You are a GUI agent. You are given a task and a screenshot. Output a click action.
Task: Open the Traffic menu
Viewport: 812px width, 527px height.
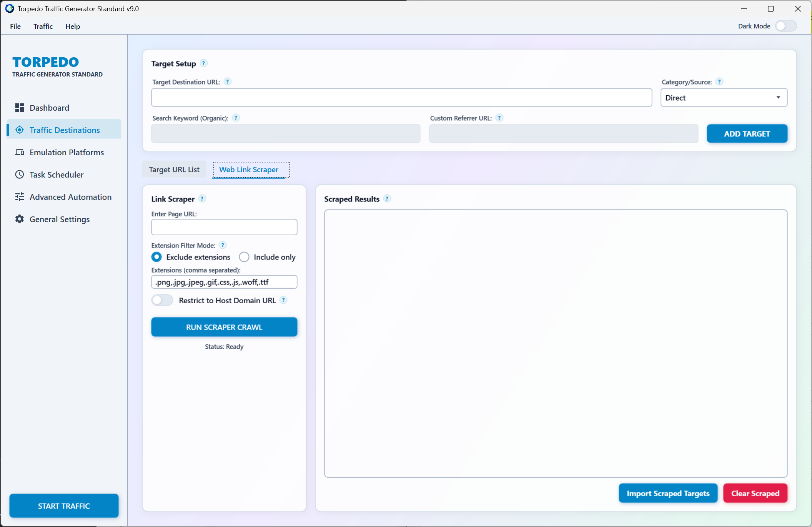tap(43, 26)
